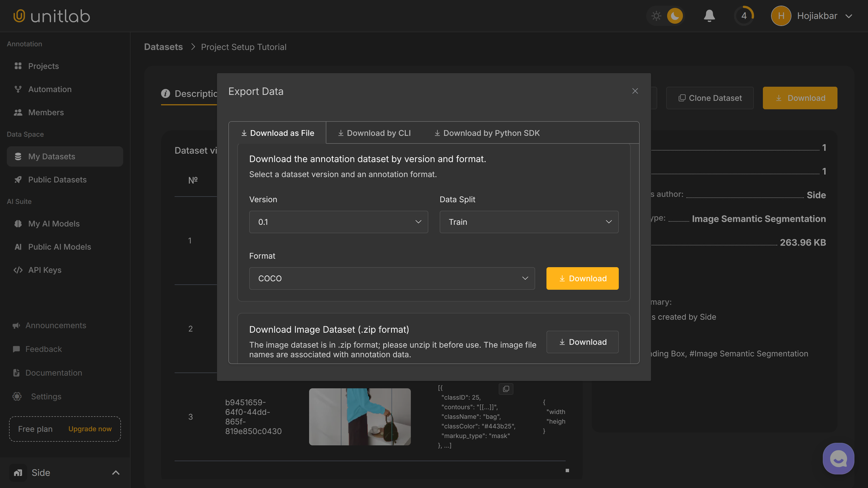Click the yellow annotation Download button

pyautogui.click(x=582, y=278)
